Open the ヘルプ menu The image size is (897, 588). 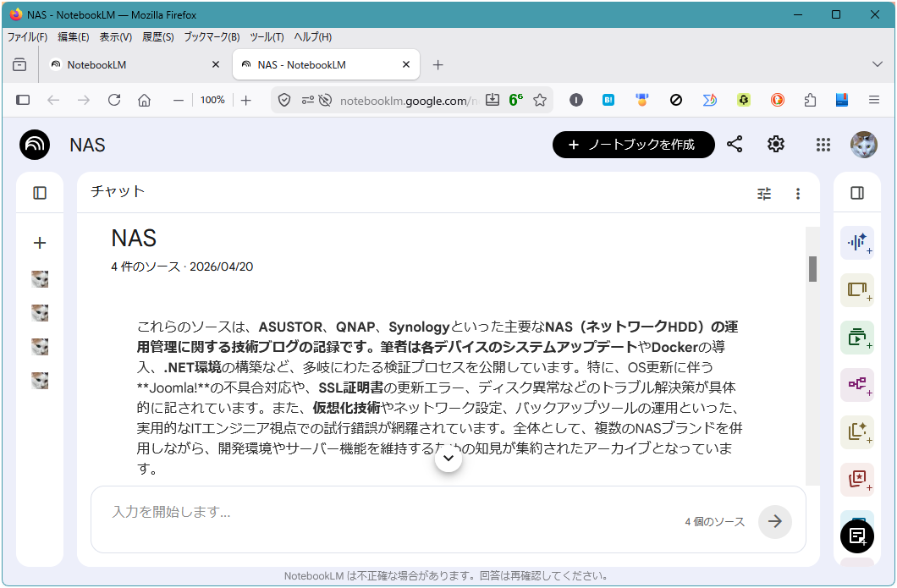coord(312,37)
